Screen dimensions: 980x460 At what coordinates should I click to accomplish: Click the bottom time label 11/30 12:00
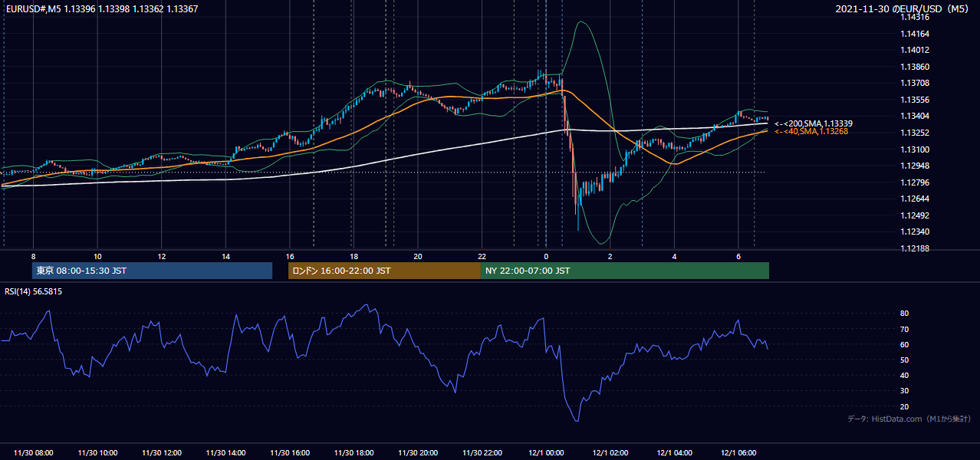coord(162,453)
